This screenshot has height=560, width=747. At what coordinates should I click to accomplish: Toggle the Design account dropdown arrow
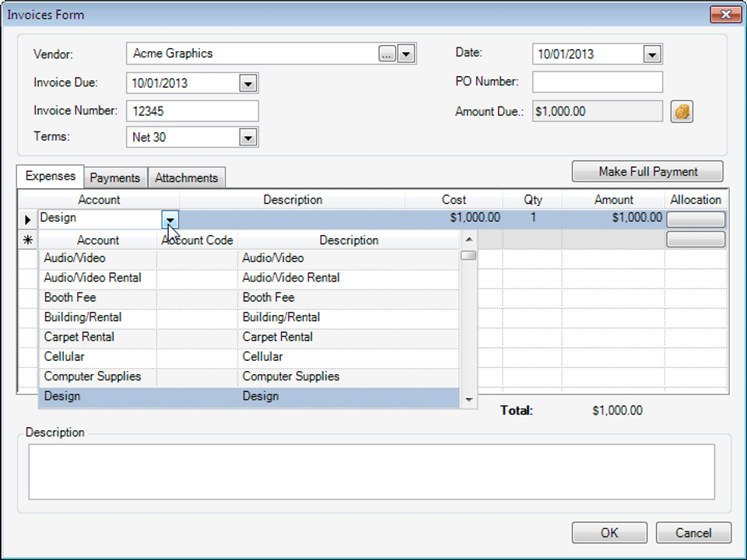(170, 219)
